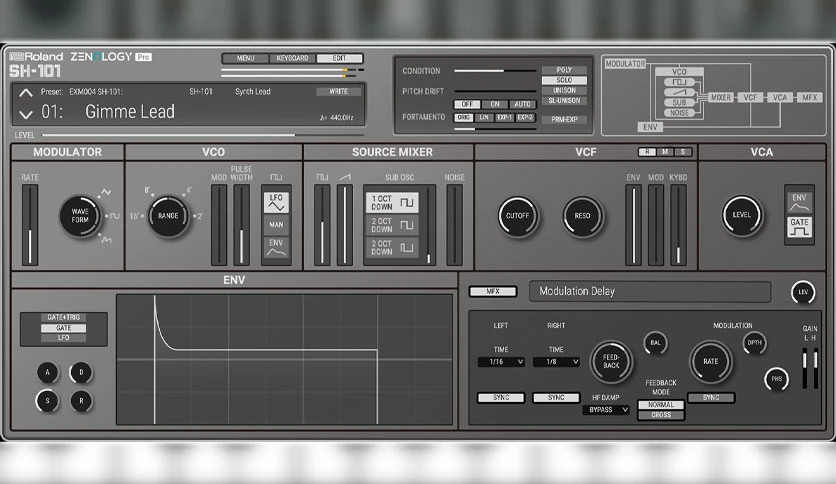Viewport: 836px width, 484px height.
Task: Click the envelope S (sustain) knob
Action: (47, 400)
